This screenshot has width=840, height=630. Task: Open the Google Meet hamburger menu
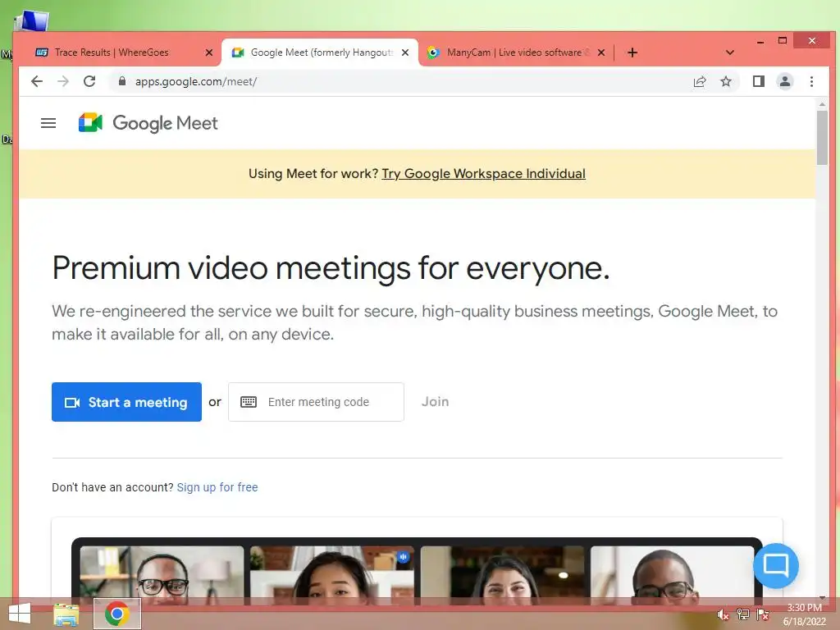pyautogui.click(x=48, y=123)
